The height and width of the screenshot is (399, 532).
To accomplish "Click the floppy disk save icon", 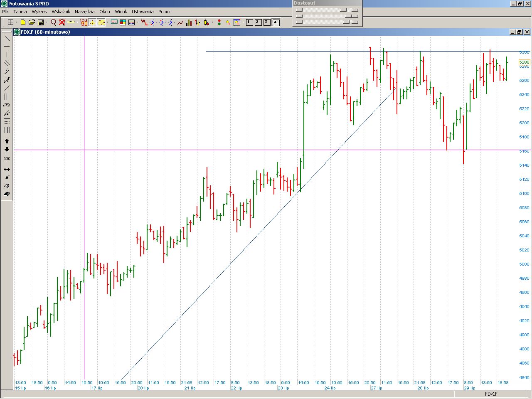I will click(x=41, y=22).
